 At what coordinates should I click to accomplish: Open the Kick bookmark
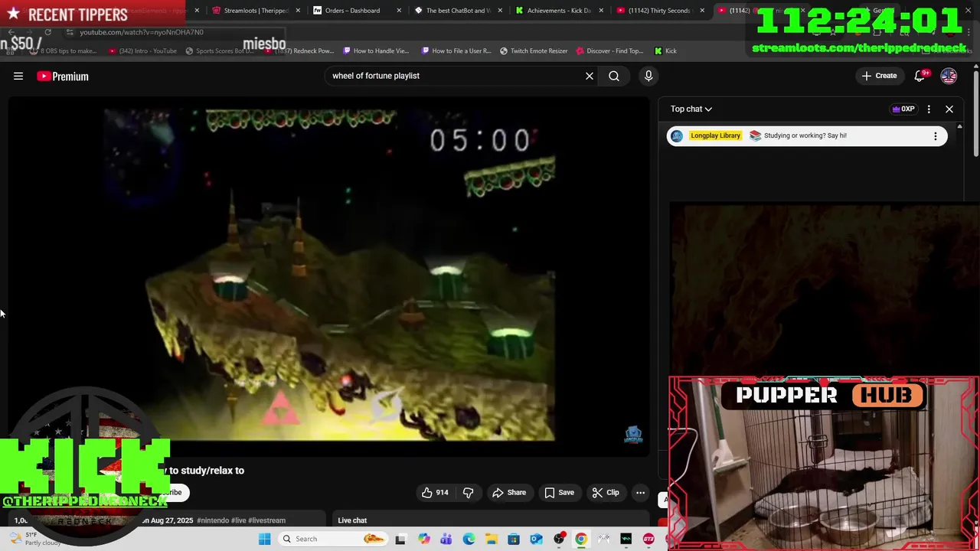click(665, 51)
